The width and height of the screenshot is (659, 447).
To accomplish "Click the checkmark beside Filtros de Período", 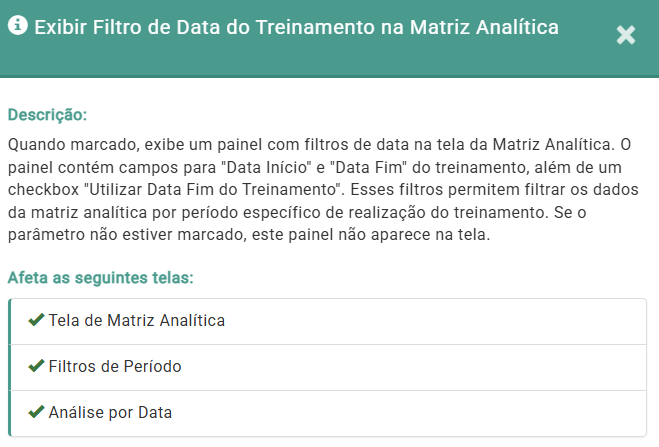I will click(x=35, y=366).
